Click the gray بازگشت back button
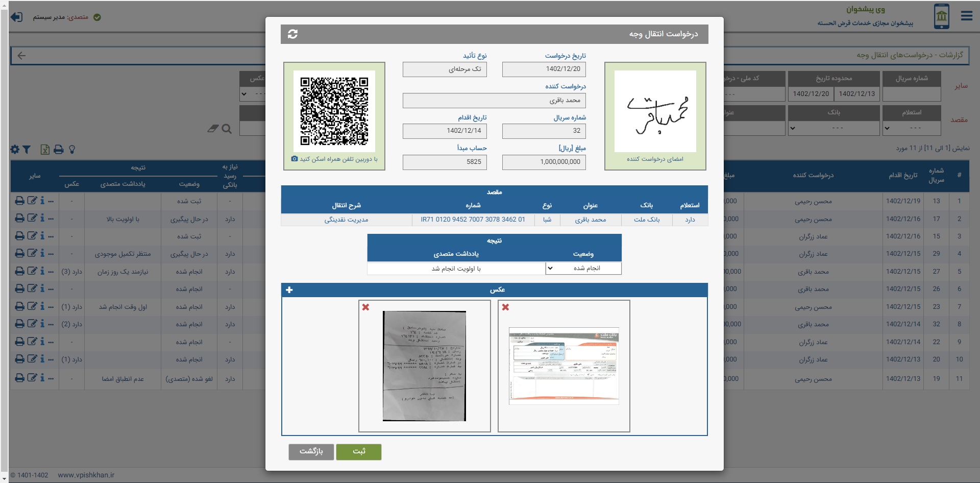This screenshot has height=483, width=980. point(311,451)
